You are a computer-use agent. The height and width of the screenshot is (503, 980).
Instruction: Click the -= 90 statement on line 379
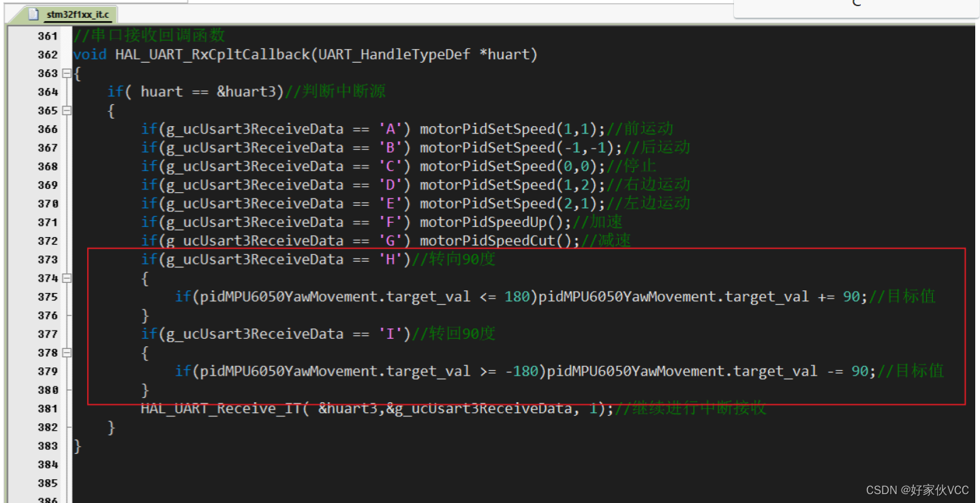point(850,371)
